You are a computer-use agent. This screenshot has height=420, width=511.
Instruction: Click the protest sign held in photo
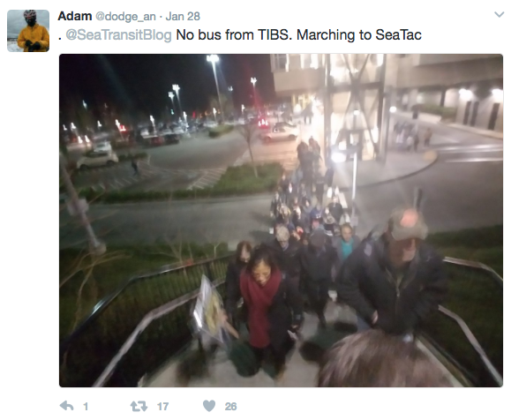(x=208, y=308)
